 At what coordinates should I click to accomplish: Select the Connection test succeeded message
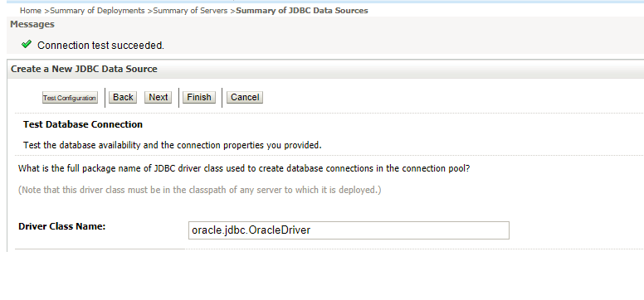[x=100, y=46]
